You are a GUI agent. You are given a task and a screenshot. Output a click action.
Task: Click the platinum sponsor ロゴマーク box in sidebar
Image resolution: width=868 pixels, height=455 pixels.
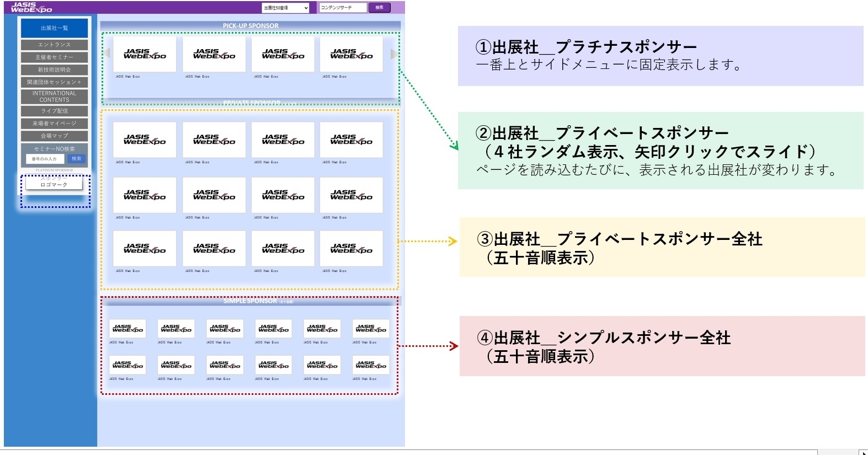(x=54, y=183)
